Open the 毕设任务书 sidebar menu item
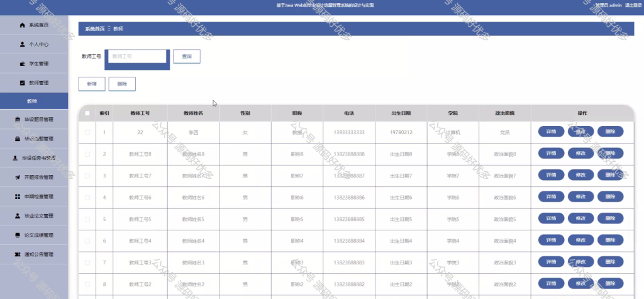 [34, 157]
